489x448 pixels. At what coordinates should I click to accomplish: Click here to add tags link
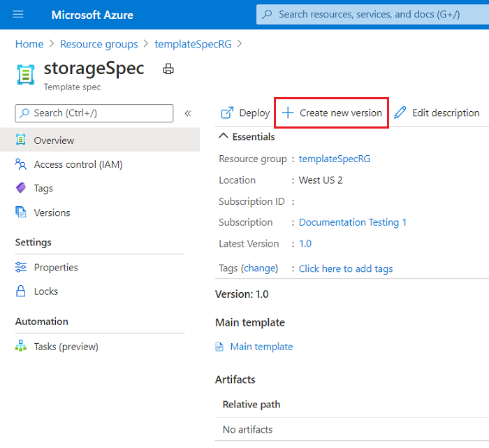point(346,268)
